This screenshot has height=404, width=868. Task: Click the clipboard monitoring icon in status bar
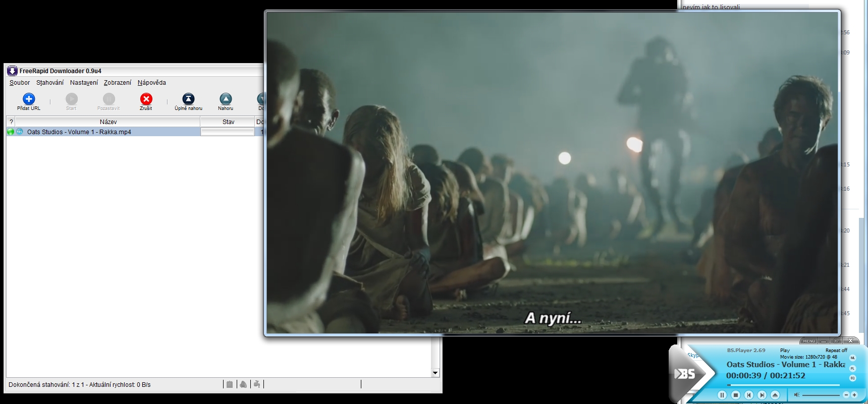pyautogui.click(x=230, y=384)
